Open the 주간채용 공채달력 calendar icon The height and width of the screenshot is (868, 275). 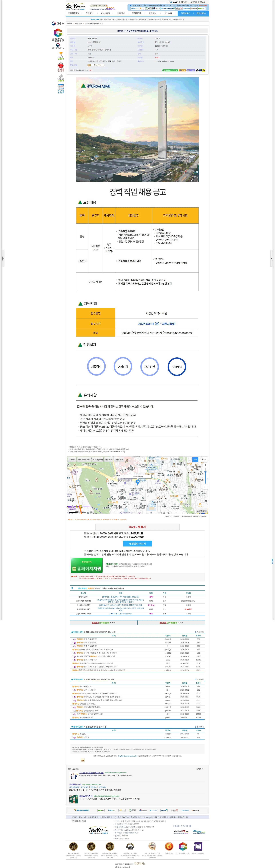61,89
